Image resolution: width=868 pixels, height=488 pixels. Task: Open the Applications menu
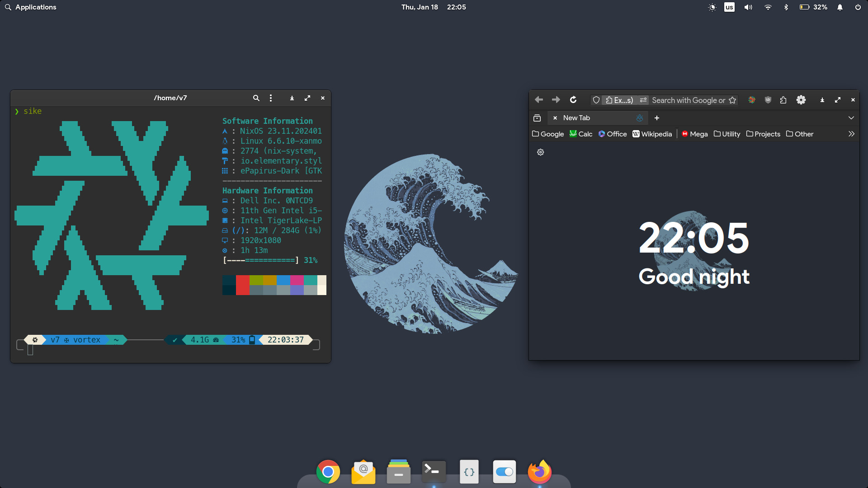coord(30,7)
